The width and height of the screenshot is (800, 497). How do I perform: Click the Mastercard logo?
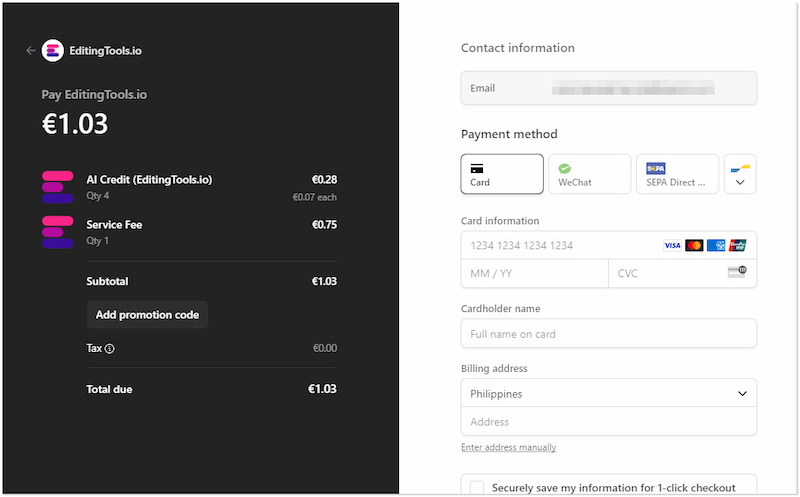694,246
